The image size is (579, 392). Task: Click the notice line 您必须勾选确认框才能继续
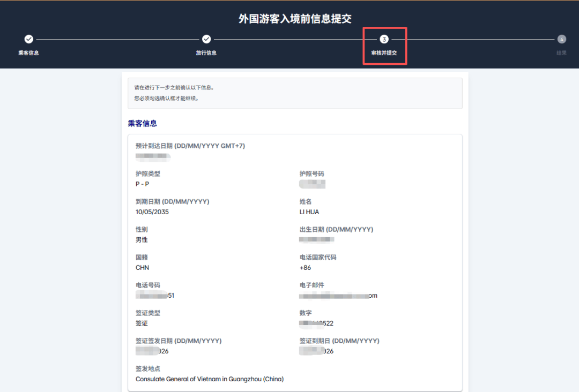(166, 98)
